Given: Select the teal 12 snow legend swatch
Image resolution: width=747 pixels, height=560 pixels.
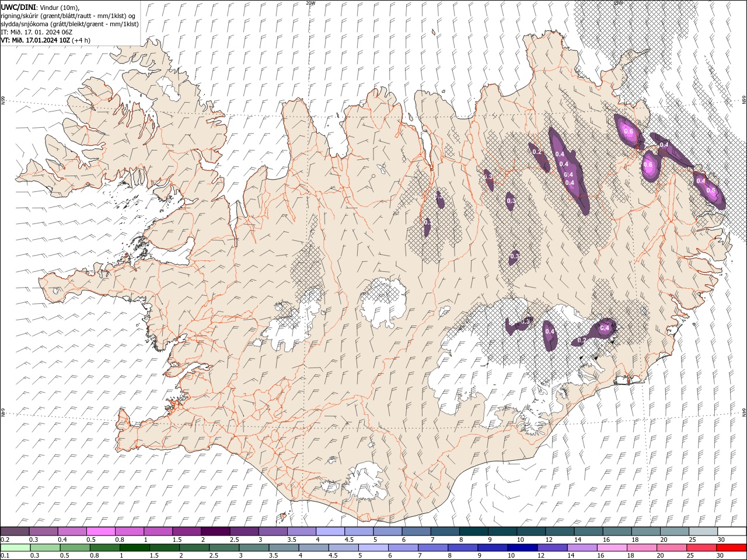Looking at the screenshot, I should tap(560, 531).
